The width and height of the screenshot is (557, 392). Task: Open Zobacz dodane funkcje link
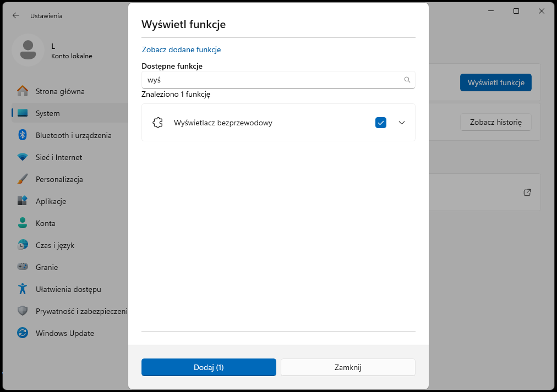pyautogui.click(x=181, y=49)
